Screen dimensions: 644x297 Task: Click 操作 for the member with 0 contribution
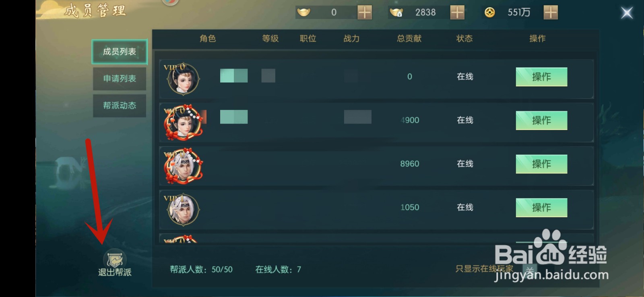(541, 77)
